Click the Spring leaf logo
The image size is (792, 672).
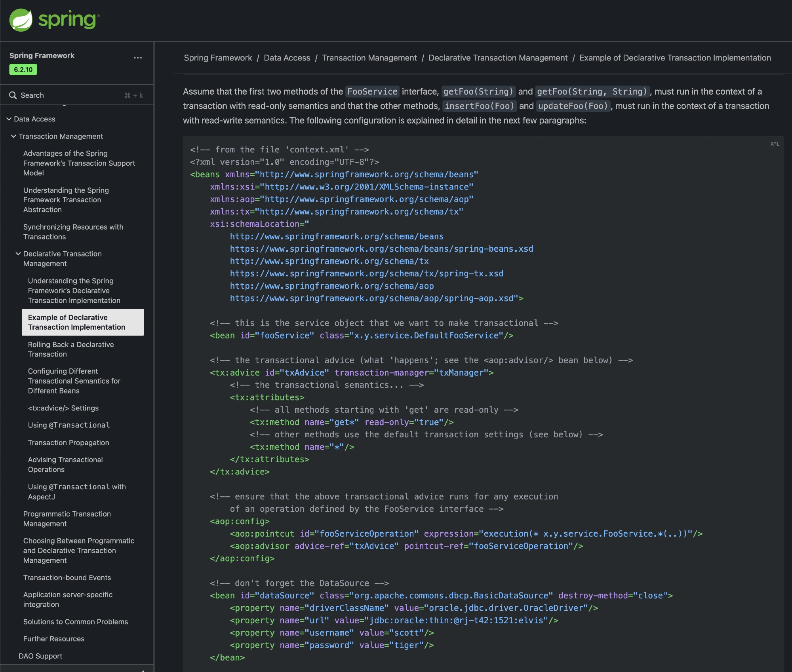21,20
